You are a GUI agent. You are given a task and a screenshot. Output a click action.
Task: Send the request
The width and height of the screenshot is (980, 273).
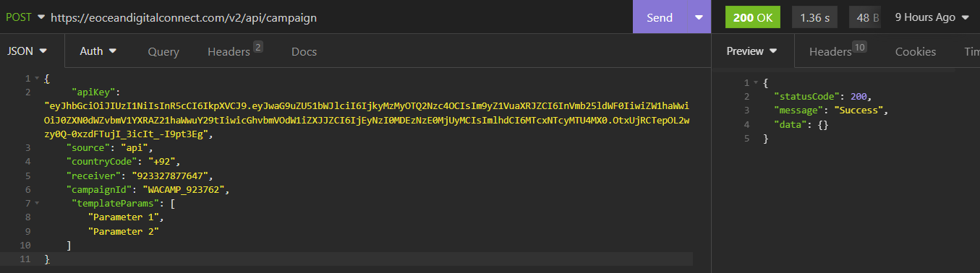click(659, 17)
